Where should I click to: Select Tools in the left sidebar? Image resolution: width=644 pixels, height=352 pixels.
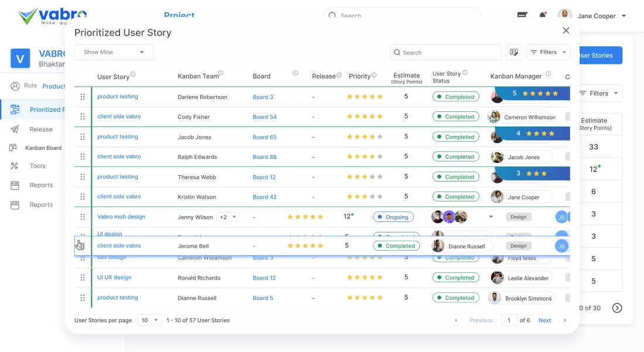click(x=37, y=166)
